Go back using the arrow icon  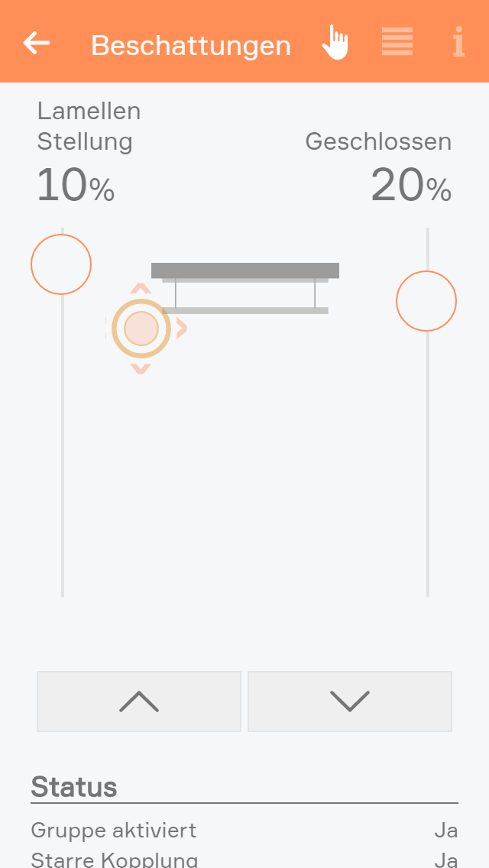point(37,43)
